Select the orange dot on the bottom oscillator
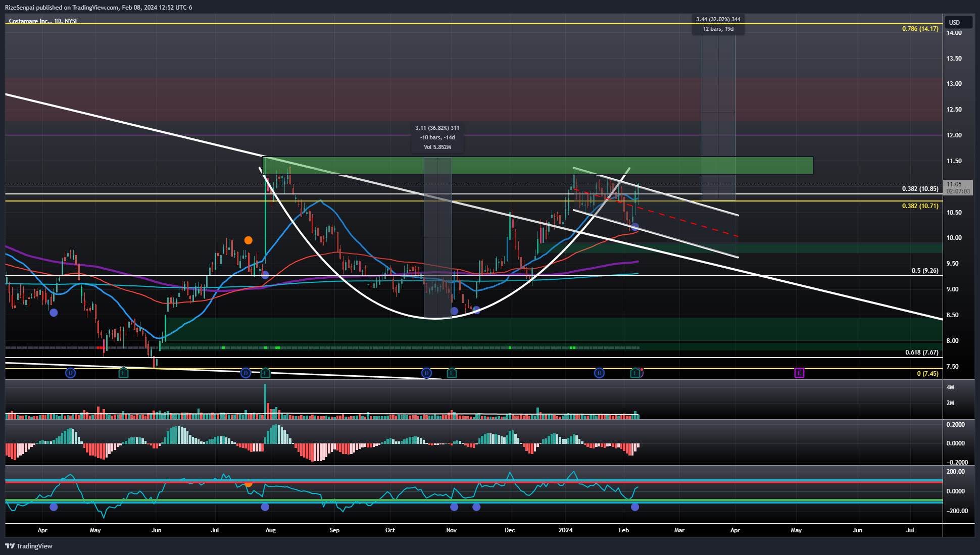The width and height of the screenshot is (980, 555). 248,483
